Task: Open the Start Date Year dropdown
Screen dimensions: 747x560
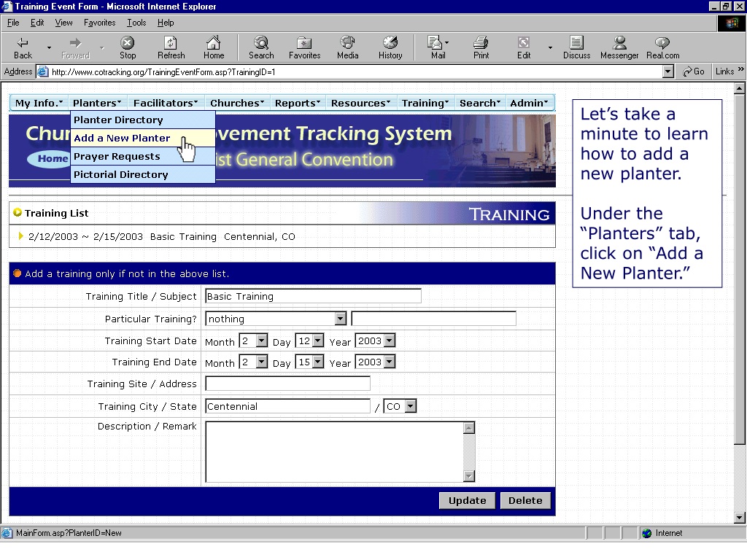Action: tap(390, 341)
